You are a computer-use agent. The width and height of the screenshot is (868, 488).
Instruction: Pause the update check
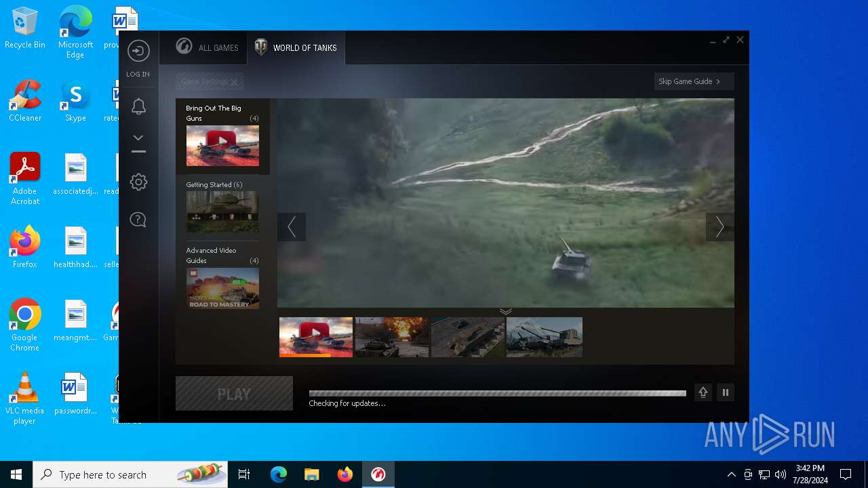pyautogui.click(x=726, y=392)
